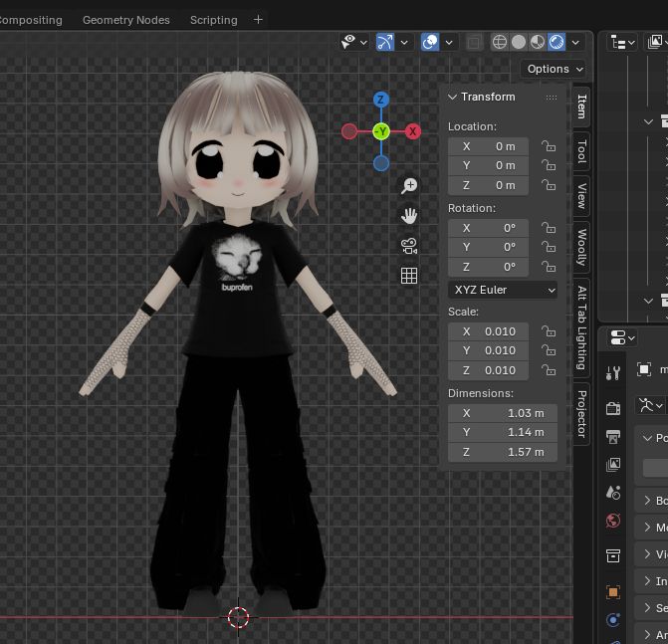
Task: Open the Alt Tab Lighting sidebar tab
Action: tap(582, 327)
